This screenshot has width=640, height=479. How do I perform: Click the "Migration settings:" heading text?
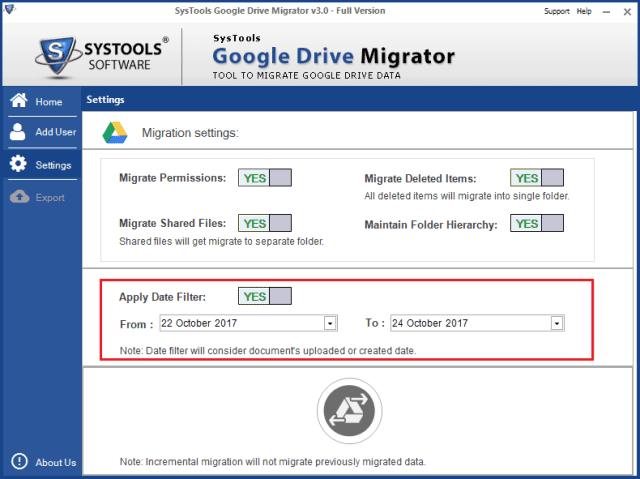[x=190, y=133]
